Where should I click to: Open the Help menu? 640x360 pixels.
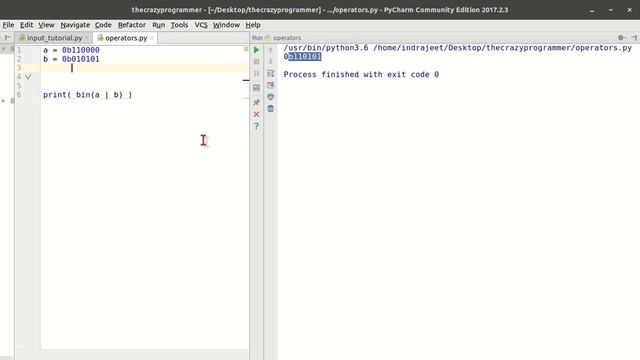coord(253,25)
